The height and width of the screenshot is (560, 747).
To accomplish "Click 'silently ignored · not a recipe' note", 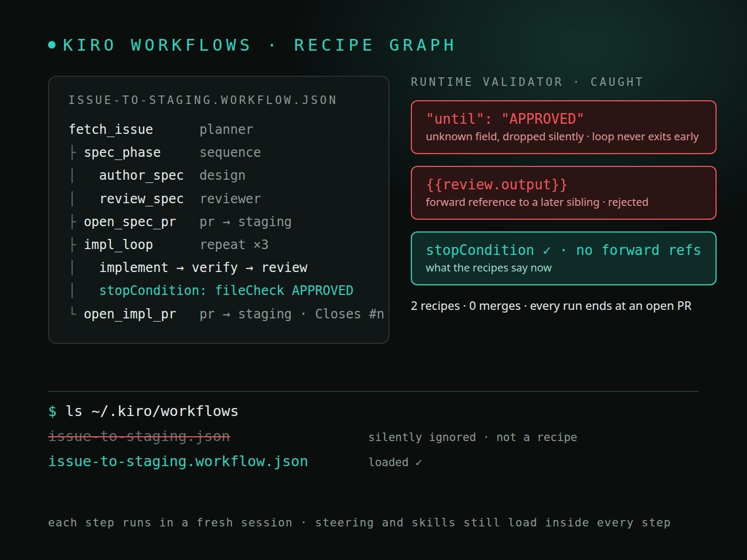I will pos(473,437).
